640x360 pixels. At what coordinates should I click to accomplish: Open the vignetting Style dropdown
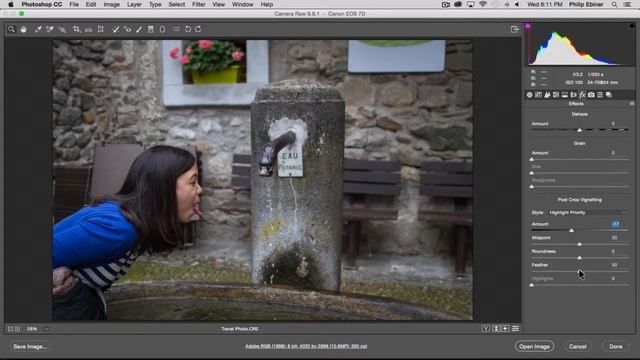tap(587, 213)
